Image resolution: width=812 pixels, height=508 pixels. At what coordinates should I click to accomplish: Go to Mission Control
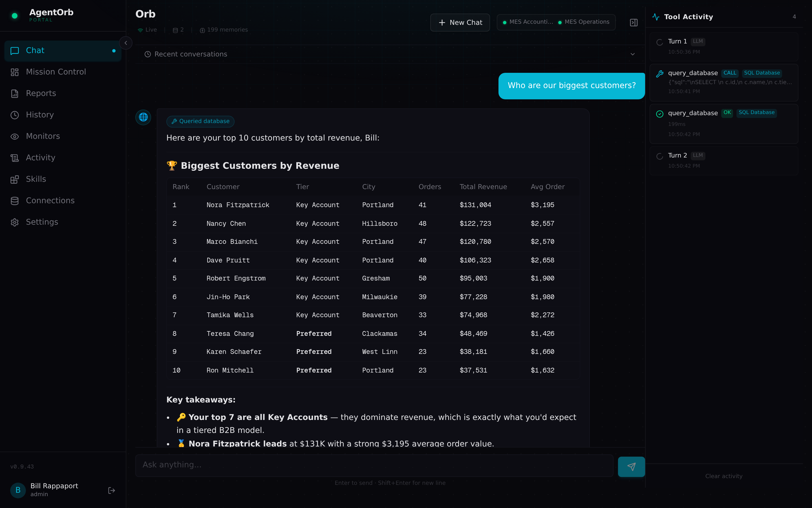pos(63,72)
